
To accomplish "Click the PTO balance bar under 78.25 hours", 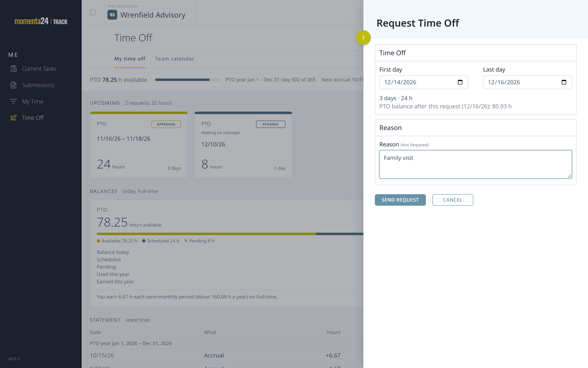I will (x=230, y=234).
